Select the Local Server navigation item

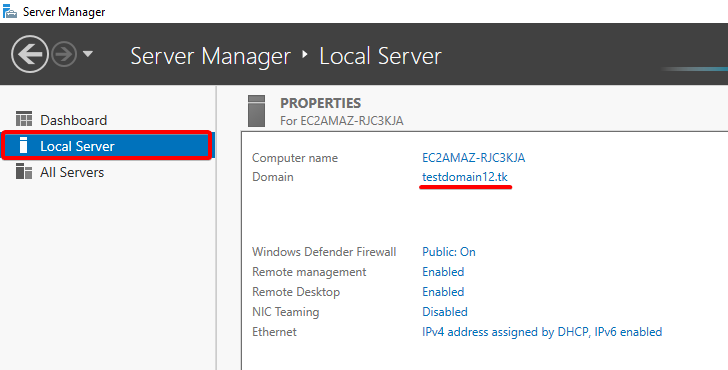pyautogui.click(x=107, y=146)
